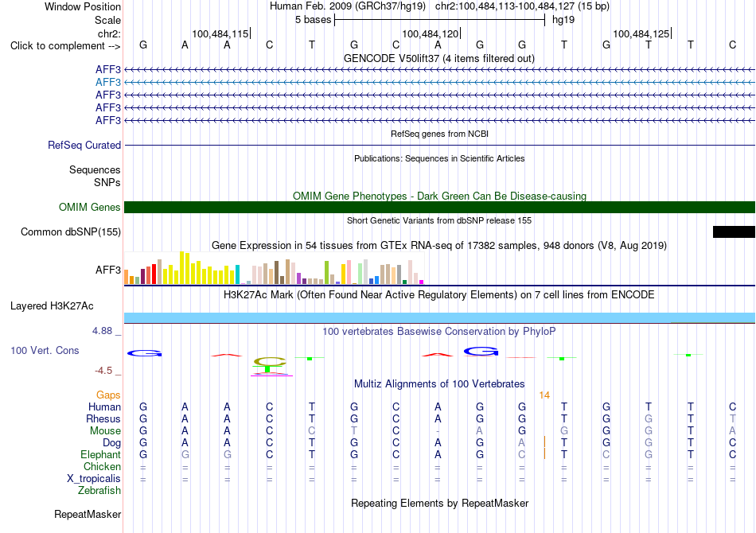This screenshot has width=756, height=533.
Task: Click the orange gap count '14'
Action: coord(544,395)
